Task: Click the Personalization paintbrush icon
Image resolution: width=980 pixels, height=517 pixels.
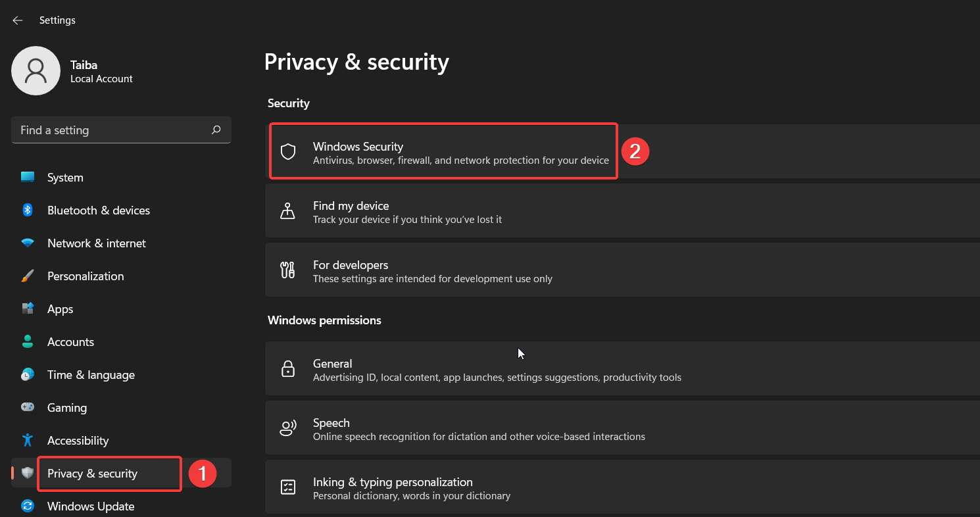Action: [28, 276]
